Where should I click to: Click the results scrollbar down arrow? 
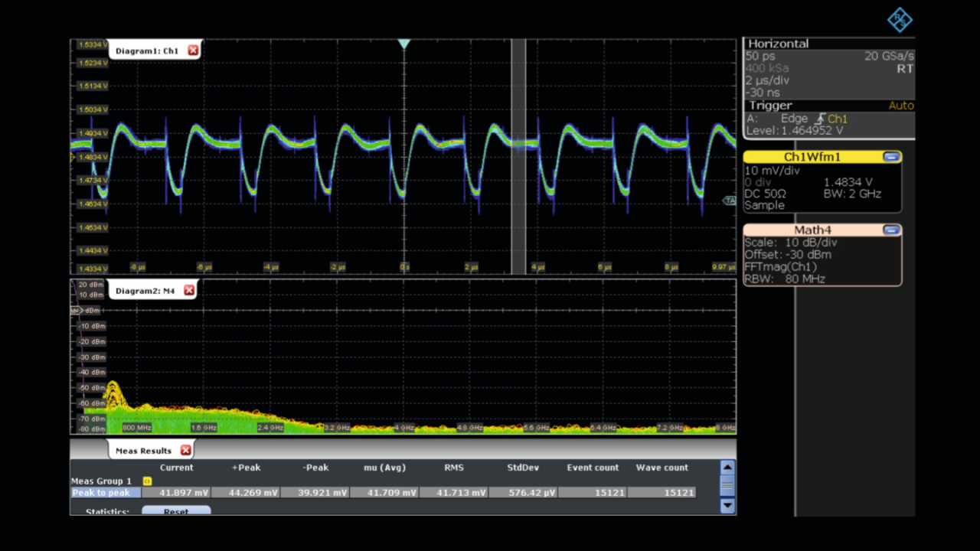point(727,506)
